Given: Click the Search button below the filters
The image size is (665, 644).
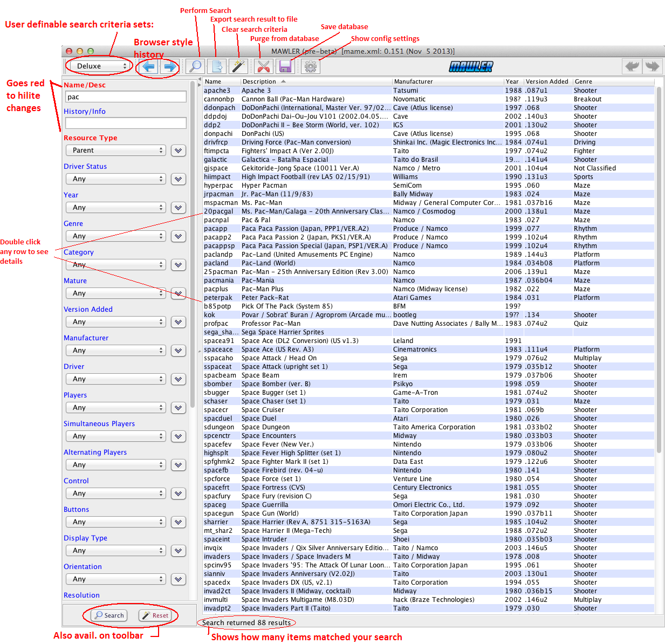Looking at the screenshot, I should (x=109, y=615).
